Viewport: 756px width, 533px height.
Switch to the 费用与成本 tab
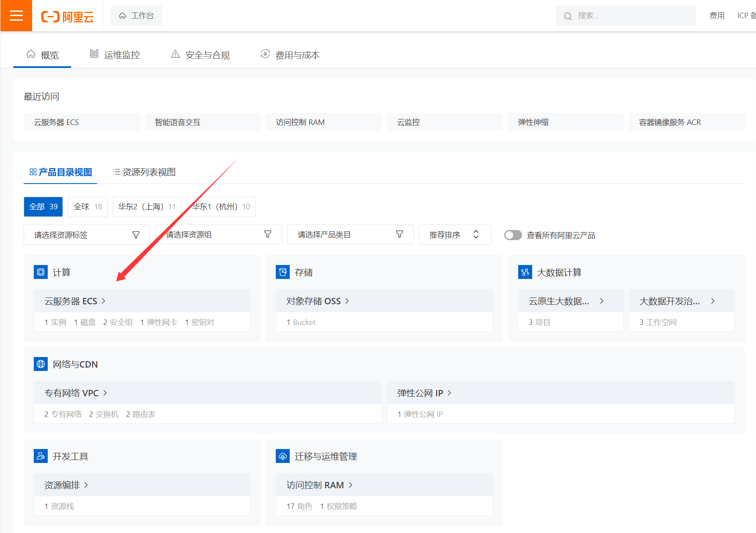(x=290, y=55)
